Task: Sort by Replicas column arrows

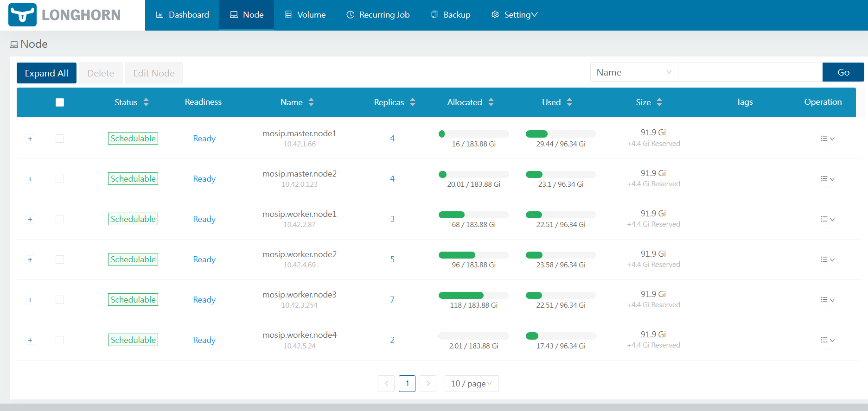Action: [413, 102]
